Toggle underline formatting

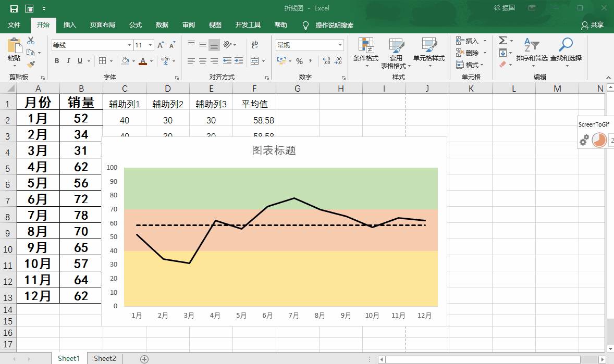click(x=80, y=61)
